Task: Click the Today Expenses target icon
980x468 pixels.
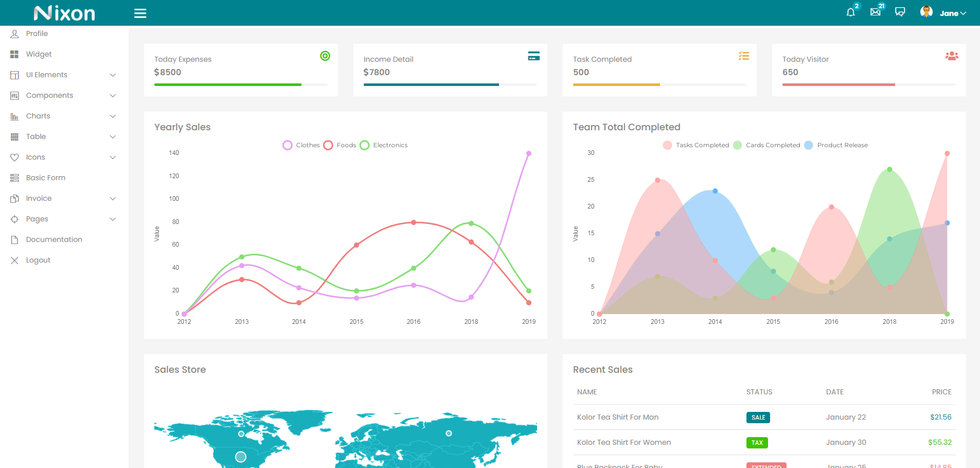Action: pyautogui.click(x=325, y=56)
